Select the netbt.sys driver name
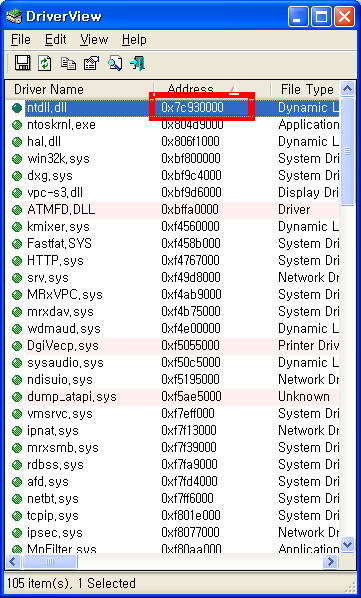 (53, 499)
